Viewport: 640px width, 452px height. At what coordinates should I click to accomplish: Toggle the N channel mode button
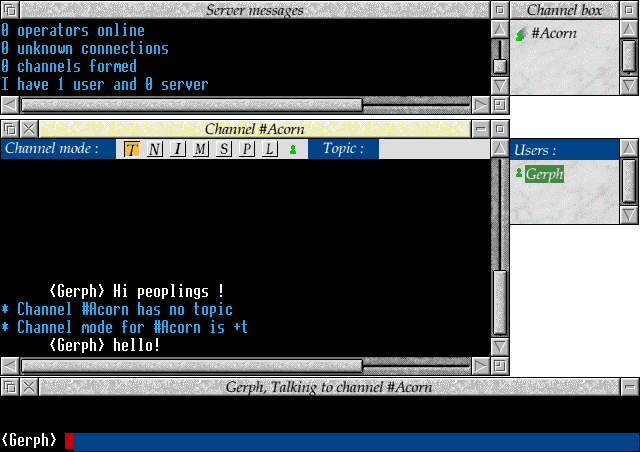[154, 149]
